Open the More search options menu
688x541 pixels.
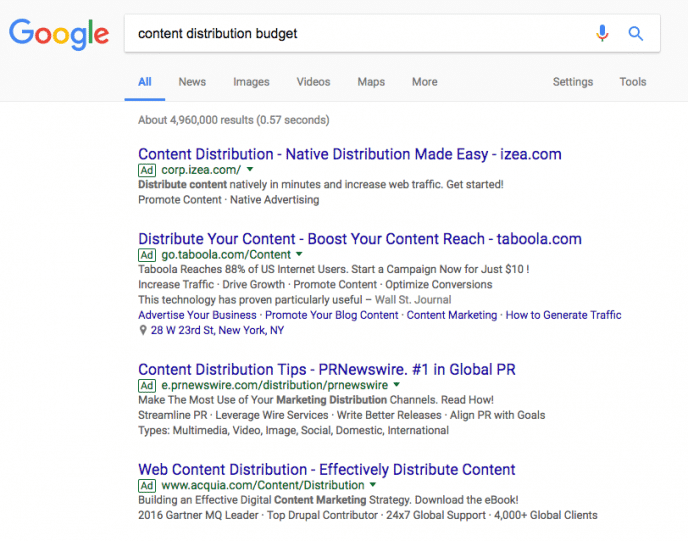pos(425,82)
